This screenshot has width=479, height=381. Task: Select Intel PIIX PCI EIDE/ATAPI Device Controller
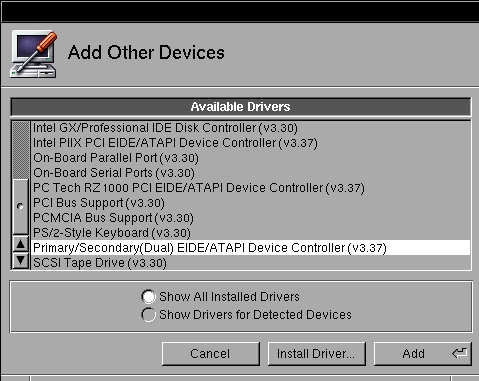(x=251, y=143)
